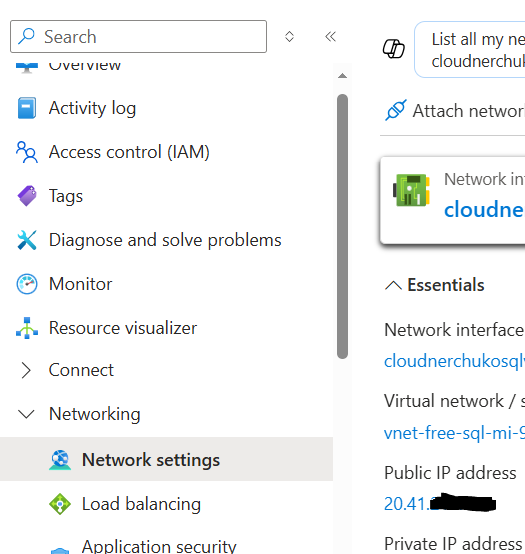This screenshot has width=525, height=554.
Task: Open the vnet-free-sql-mi virtual network link
Action: pyautogui.click(x=454, y=433)
